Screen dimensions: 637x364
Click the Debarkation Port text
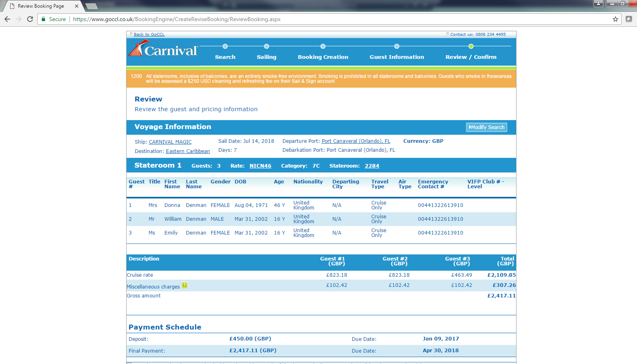click(x=339, y=150)
